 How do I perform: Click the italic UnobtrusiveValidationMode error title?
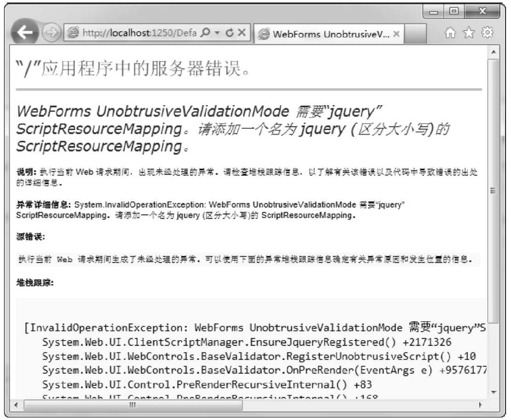pyautogui.click(x=233, y=129)
